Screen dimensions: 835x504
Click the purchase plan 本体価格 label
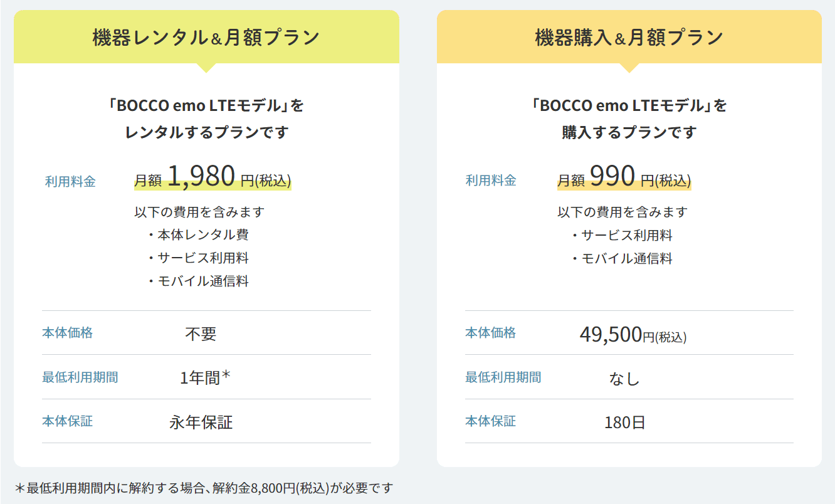coord(490,333)
